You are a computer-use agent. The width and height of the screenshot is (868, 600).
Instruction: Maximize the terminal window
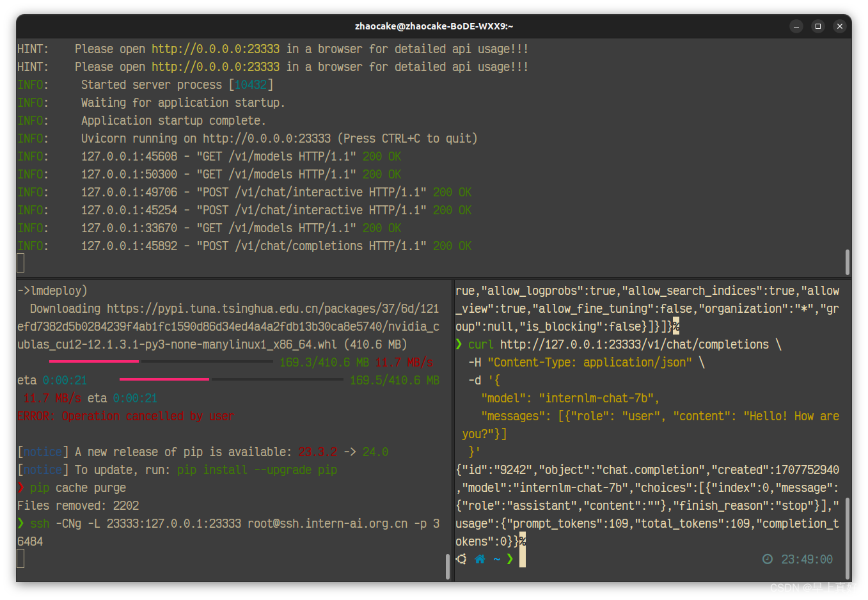pos(818,26)
